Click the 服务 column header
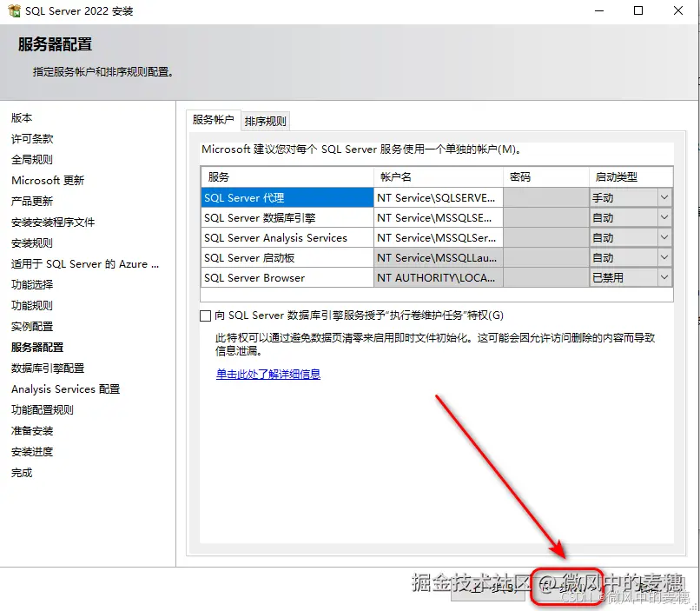Viewport: 700px width, 611px height. (x=287, y=177)
